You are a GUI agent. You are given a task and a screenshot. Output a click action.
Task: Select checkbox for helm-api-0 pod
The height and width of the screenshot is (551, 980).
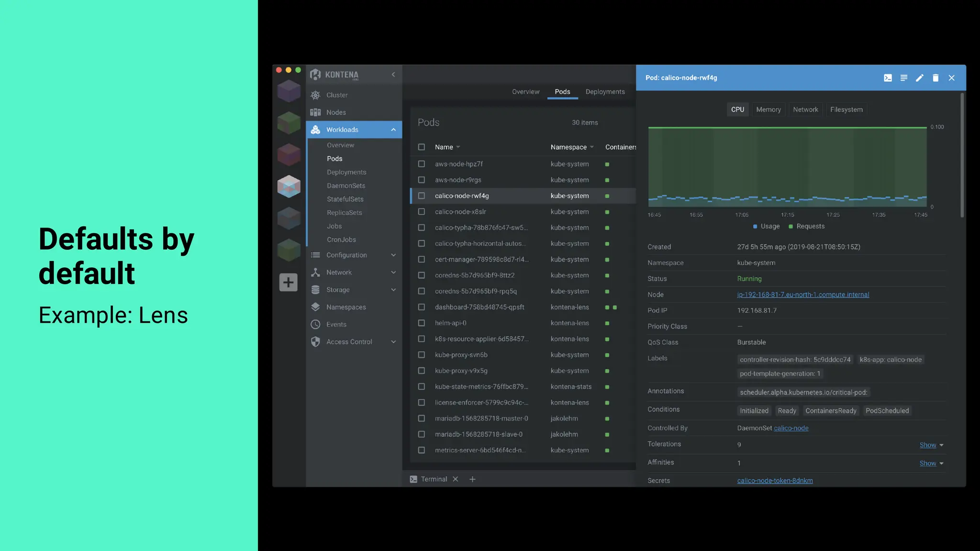coord(421,323)
